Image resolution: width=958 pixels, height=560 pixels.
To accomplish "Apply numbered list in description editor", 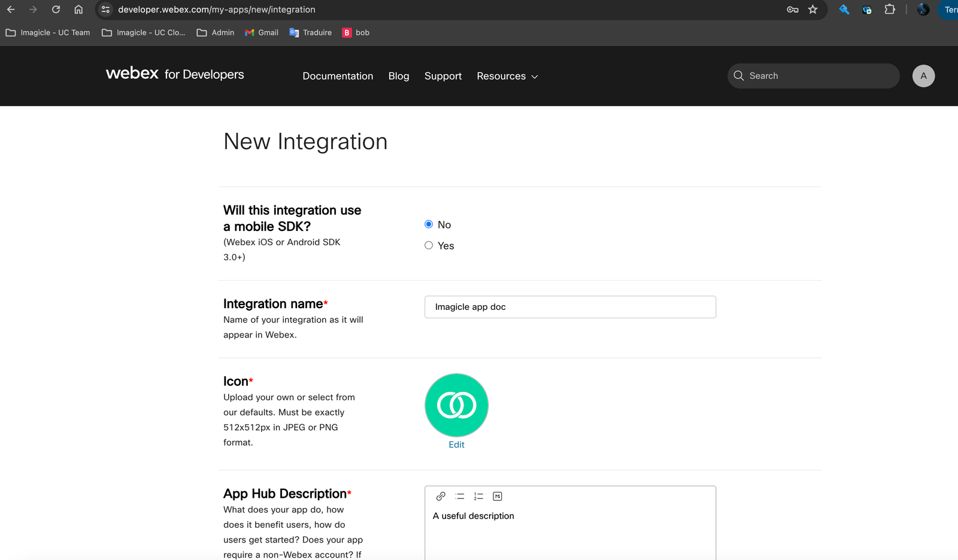I will coord(478,496).
